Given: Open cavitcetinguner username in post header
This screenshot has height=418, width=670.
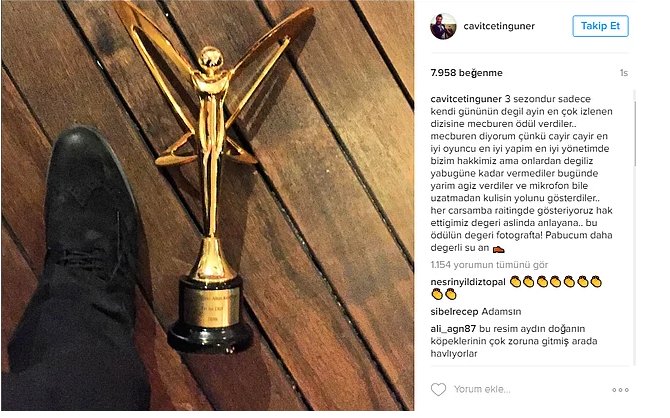Looking at the screenshot, I should [499, 26].
